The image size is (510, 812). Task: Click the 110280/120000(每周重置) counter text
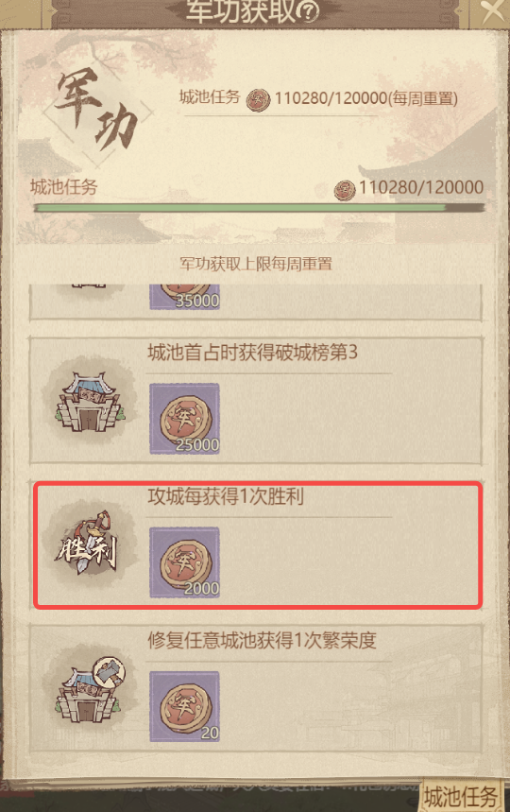click(x=366, y=98)
